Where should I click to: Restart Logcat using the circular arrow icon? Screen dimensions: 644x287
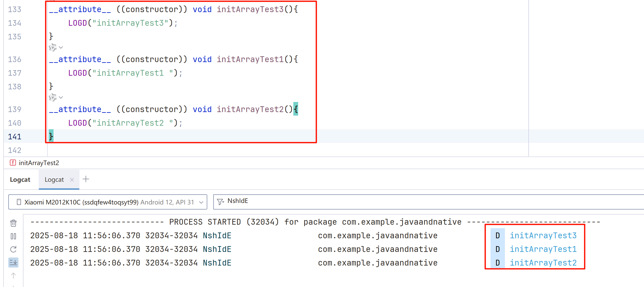[x=13, y=249]
